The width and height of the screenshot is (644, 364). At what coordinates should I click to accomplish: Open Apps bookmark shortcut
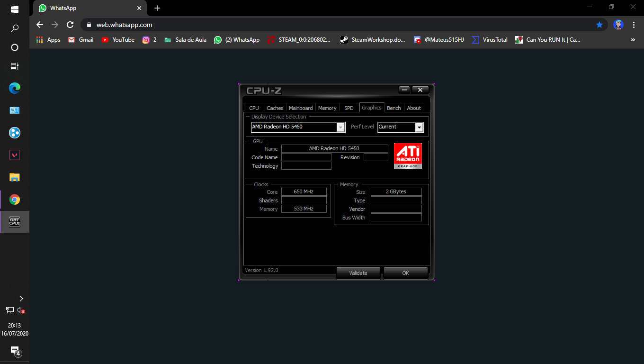[x=48, y=40]
